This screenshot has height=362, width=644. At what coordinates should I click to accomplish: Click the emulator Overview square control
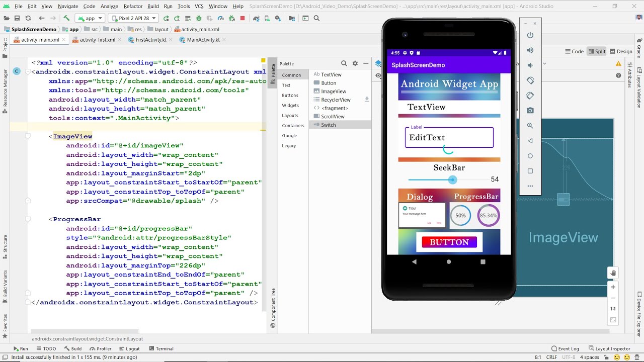[530, 171]
